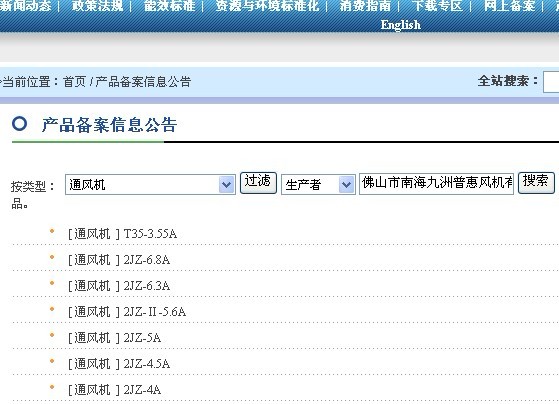Go to 资源与环境标准化 section
This screenshot has height=404, width=559.
(267, 5)
